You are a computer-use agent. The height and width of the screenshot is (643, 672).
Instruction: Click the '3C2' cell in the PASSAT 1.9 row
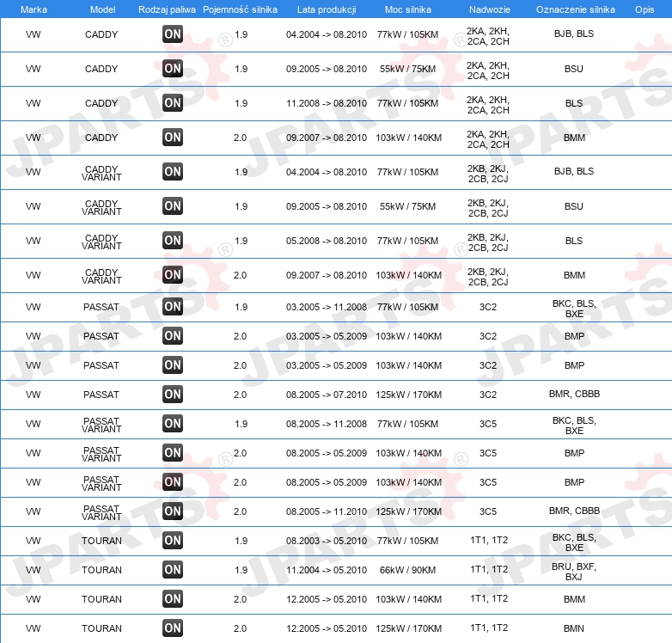pyautogui.click(x=488, y=307)
